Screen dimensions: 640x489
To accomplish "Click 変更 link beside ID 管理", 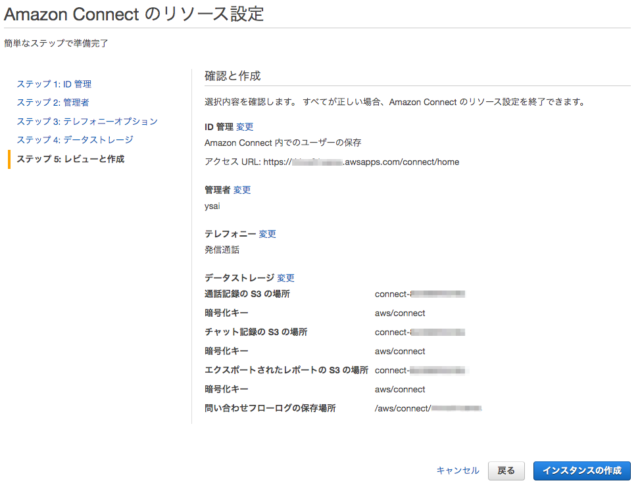I will 245,127.
